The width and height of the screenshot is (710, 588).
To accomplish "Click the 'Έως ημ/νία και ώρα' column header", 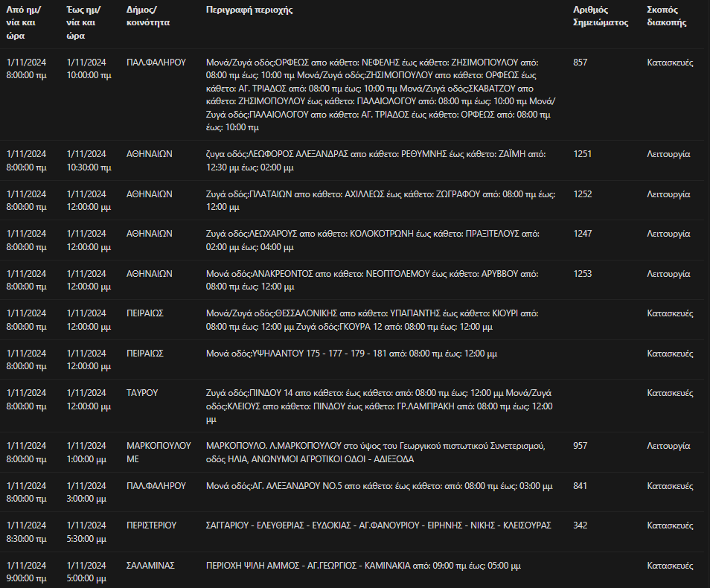I will click(x=84, y=22).
